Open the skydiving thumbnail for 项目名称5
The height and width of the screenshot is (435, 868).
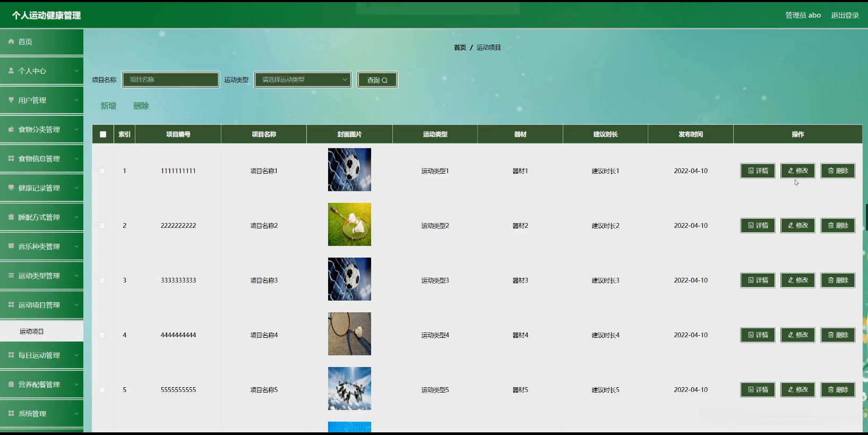click(x=349, y=388)
